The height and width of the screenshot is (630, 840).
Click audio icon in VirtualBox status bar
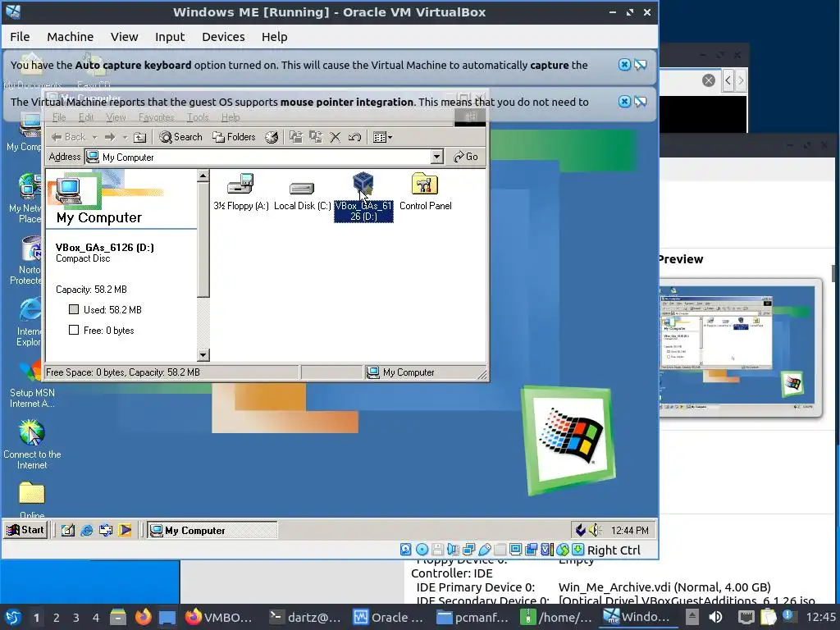(453, 550)
